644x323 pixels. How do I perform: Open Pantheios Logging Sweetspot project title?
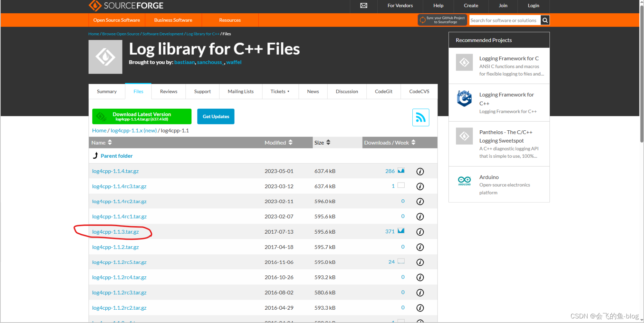pyautogui.click(x=506, y=136)
